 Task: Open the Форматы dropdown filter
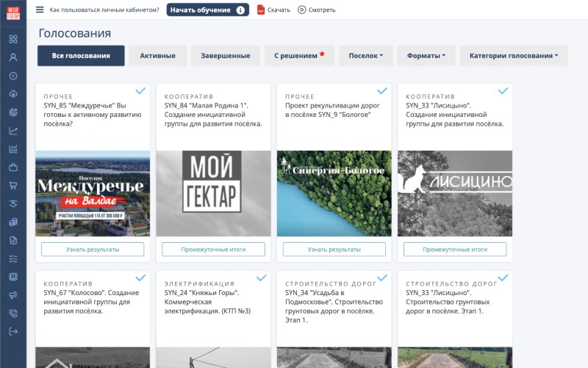[x=426, y=56]
